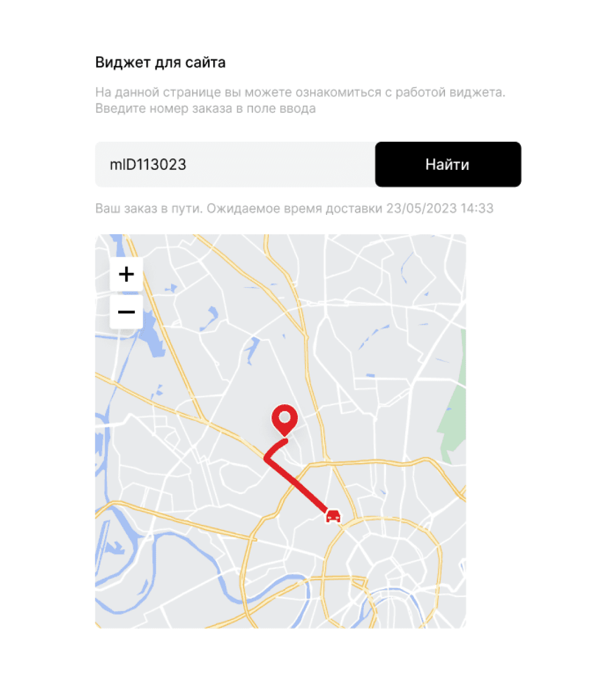
Task: Select the red destination pin marker
Action: pos(284,420)
